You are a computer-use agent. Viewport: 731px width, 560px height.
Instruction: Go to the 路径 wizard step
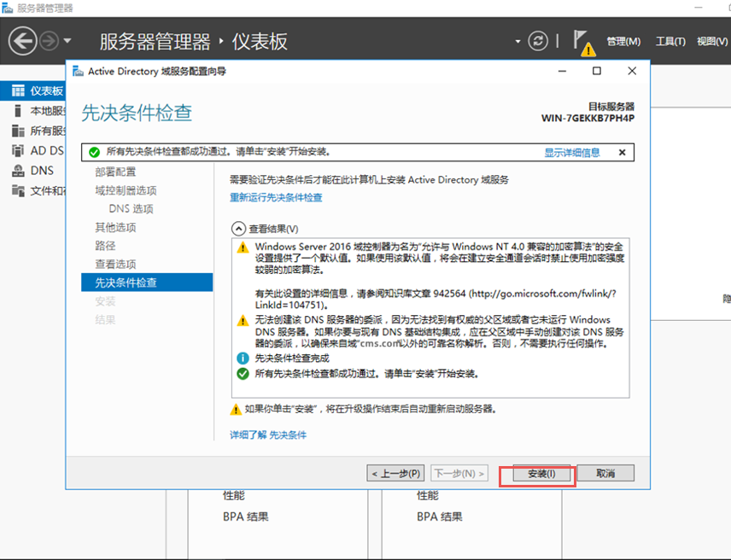point(105,246)
